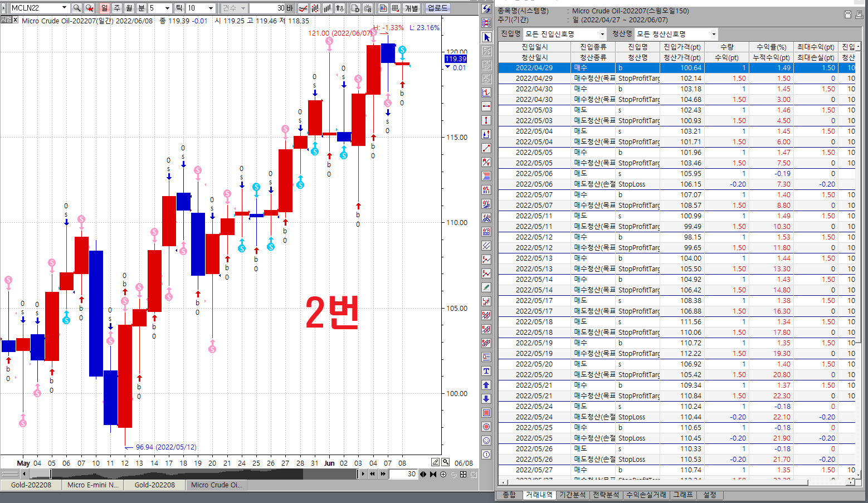Click the chart timeline range slider handle
The width and height of the screenshot is (868, 503).
coord(51,474)
